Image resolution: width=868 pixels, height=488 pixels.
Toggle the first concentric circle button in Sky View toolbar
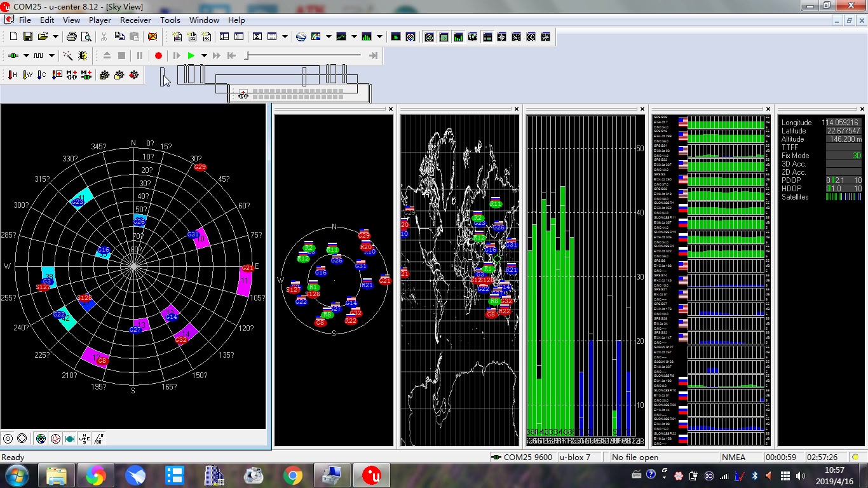click(8, 438)
